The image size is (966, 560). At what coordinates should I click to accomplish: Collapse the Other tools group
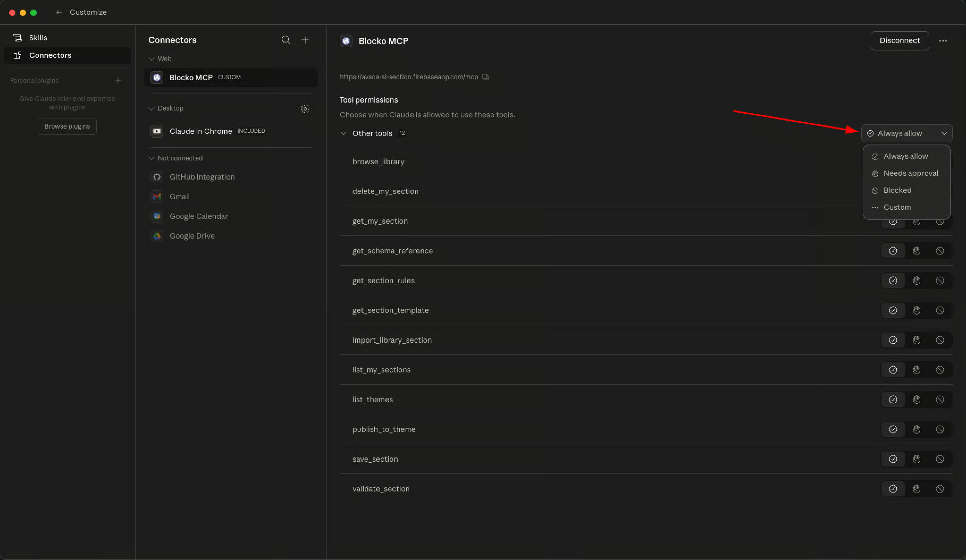[343, 133]
